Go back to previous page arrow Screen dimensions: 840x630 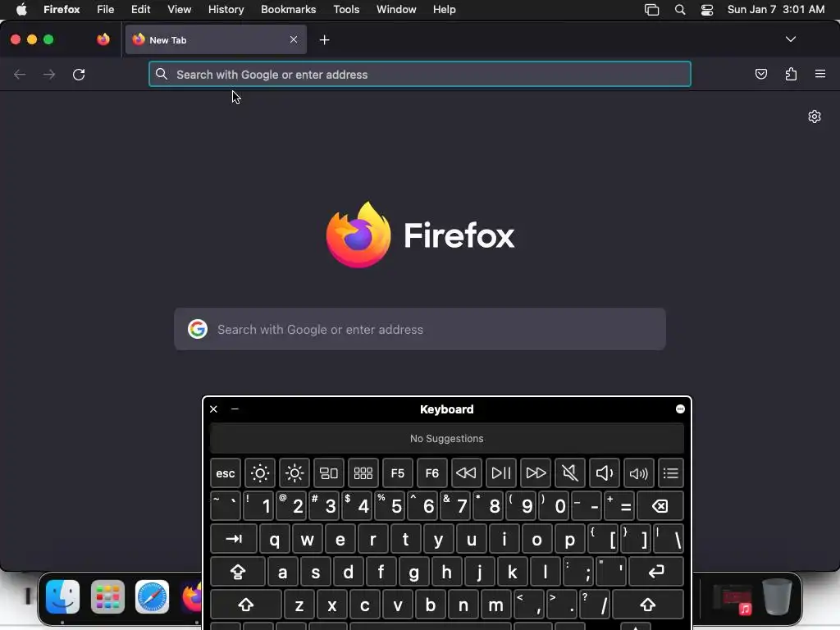20,75
